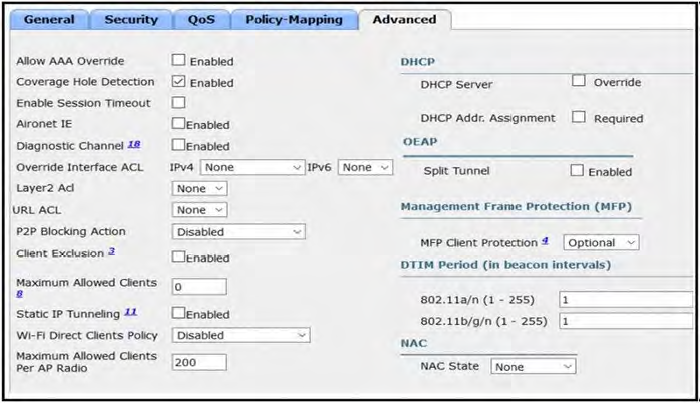
Task: Open Wi-Fi Direct Clients Policy dropdown
Action: (x=240, y=335)
